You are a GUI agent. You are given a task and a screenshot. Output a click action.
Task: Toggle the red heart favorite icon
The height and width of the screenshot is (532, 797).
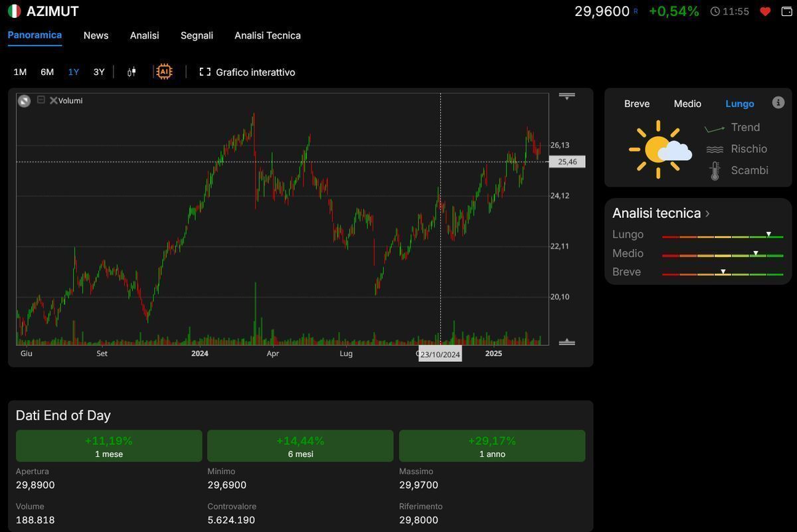(765, 11)
